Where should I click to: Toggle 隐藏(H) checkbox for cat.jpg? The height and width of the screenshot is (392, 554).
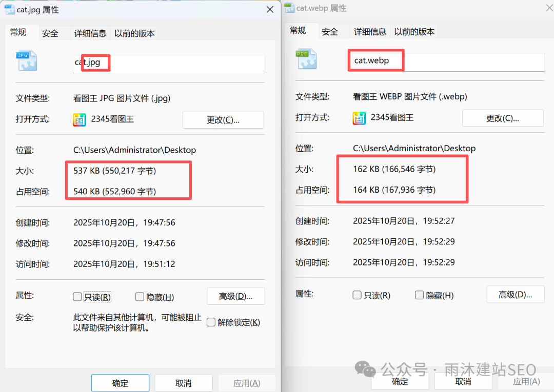pyautogui.click(x=140, y=297)
